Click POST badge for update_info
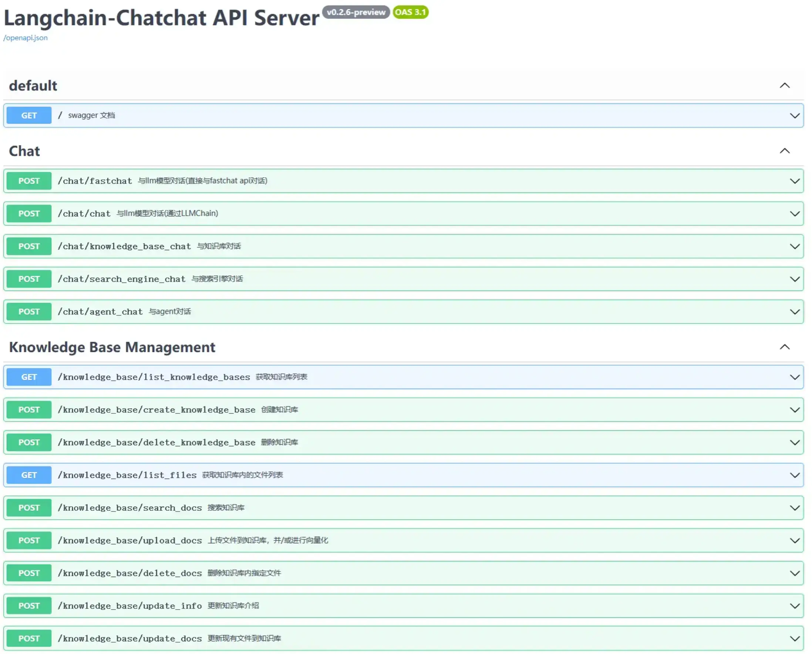 29,606
